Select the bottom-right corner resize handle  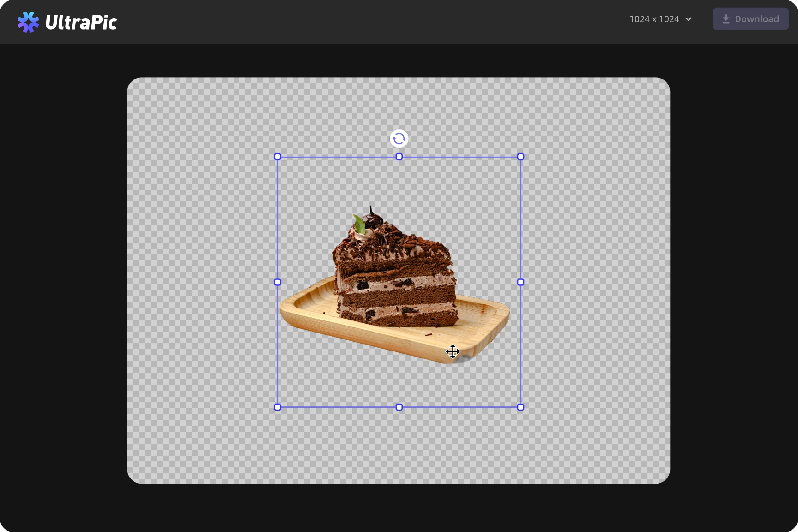(520, 407)
